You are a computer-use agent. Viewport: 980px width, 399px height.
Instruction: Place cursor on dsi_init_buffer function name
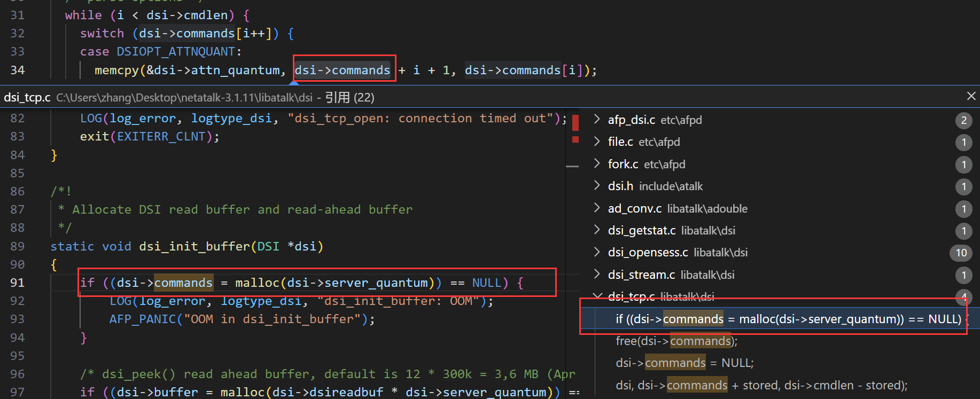[x=195, y=246]
